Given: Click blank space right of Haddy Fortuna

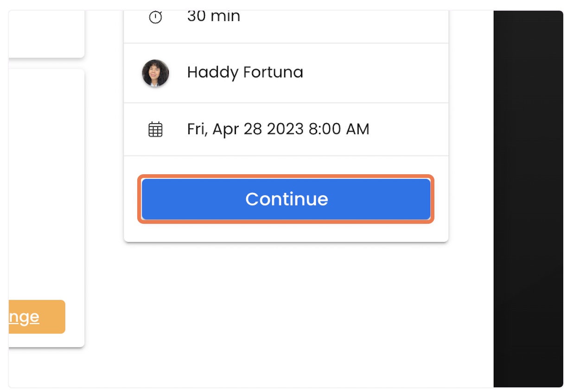Looking at the screenshot, I should pyautogui.click(x=376, y=73).
